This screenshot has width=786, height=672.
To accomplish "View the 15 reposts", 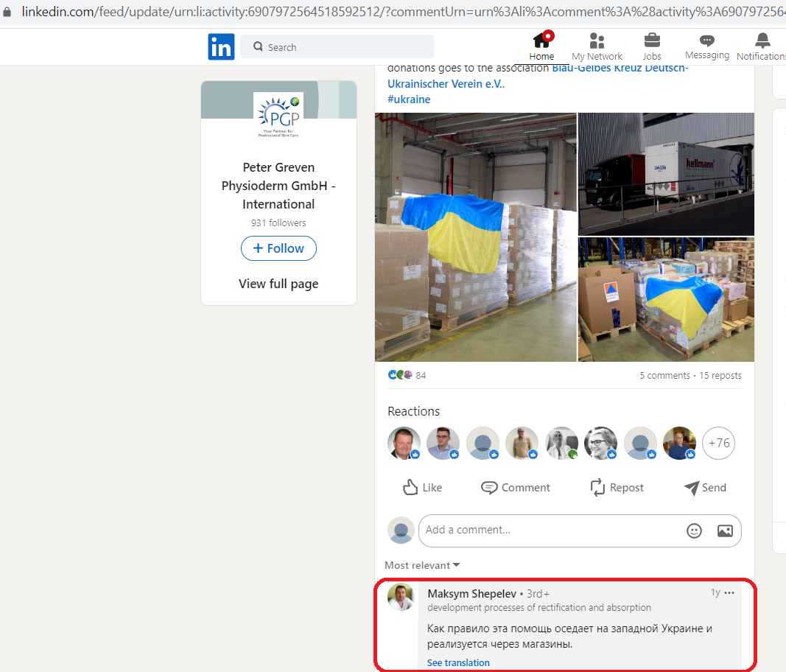I will click(720, 376).
